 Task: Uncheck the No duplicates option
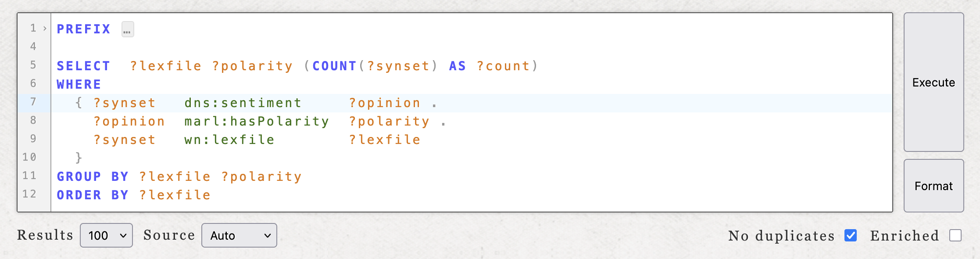(x=851, y=236)
